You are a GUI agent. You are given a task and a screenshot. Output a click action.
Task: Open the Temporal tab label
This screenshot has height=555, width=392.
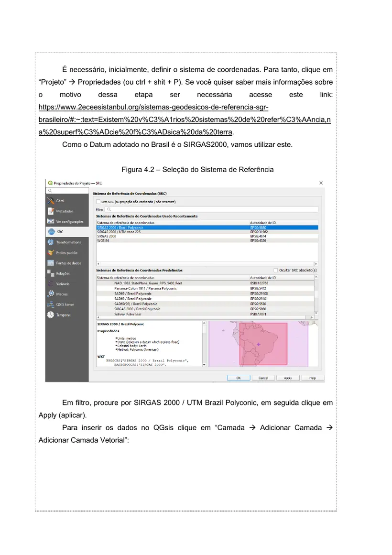pyautogui.click(x=64, y=315)
